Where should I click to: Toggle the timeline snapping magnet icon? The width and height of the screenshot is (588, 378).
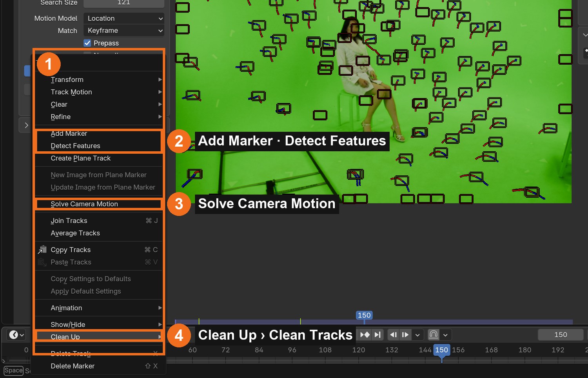(434, 334)
